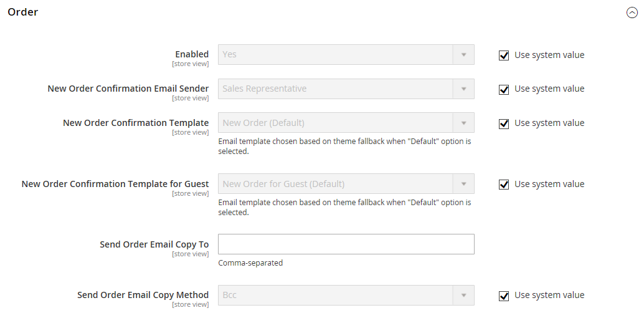
Task: Click the dropdown arrow of the Enabled field
Action: click(463, 55)
